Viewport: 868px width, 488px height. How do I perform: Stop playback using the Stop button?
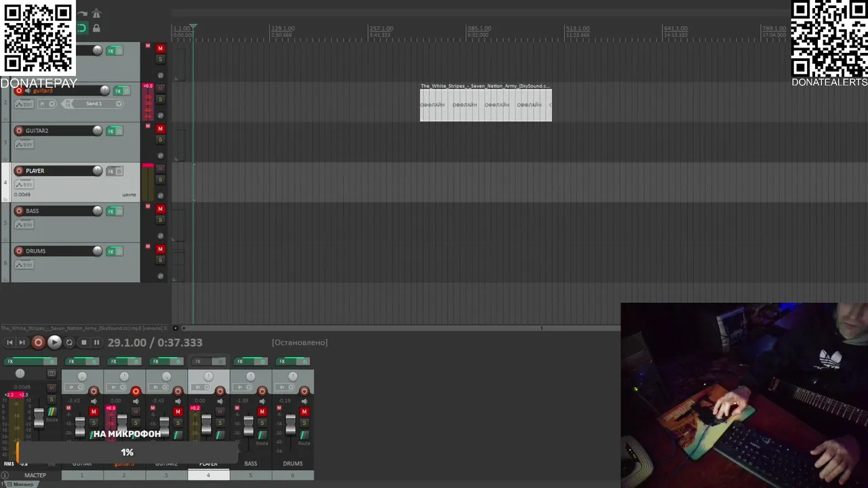pos(83,342)
